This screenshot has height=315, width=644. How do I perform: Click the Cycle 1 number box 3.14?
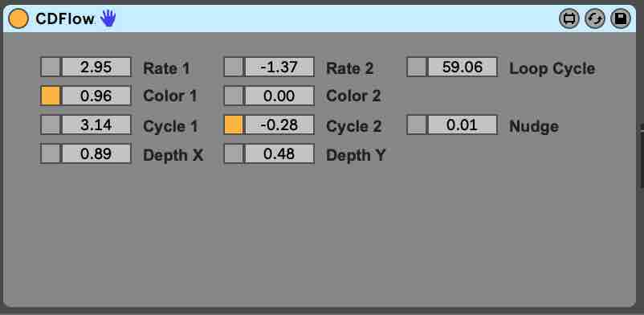96,125
